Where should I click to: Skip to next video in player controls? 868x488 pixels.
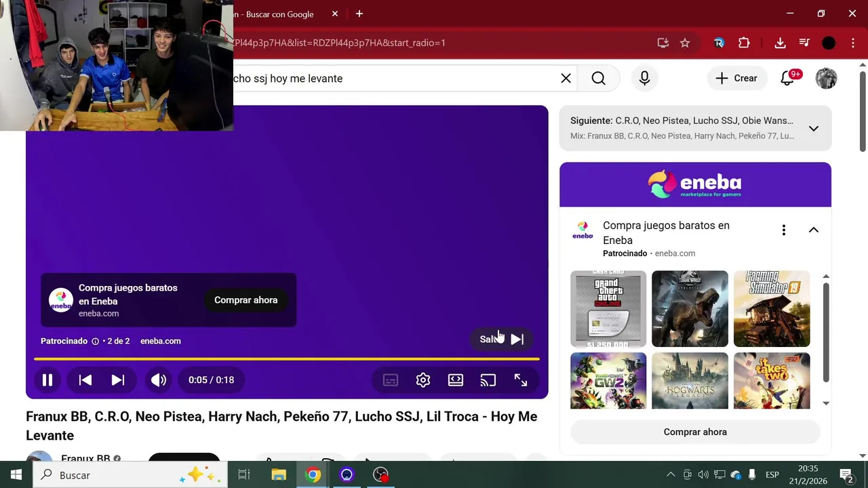[x=118, y=380]
